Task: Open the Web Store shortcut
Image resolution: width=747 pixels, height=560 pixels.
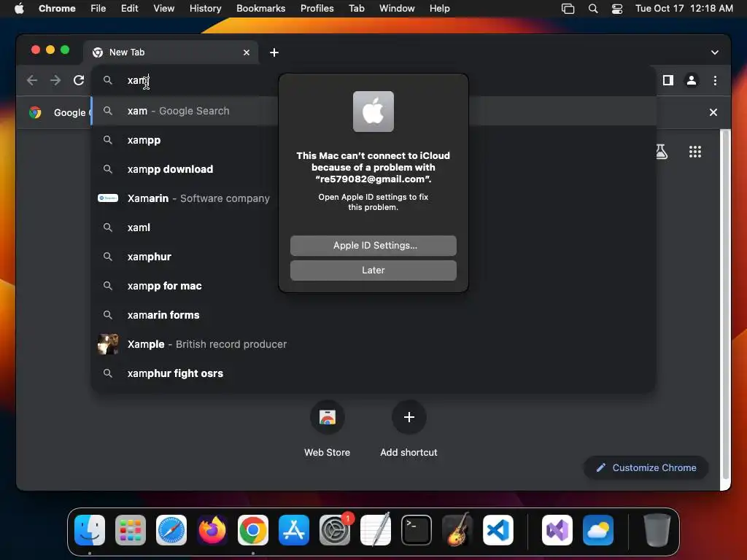Action: tap(328, 417)
